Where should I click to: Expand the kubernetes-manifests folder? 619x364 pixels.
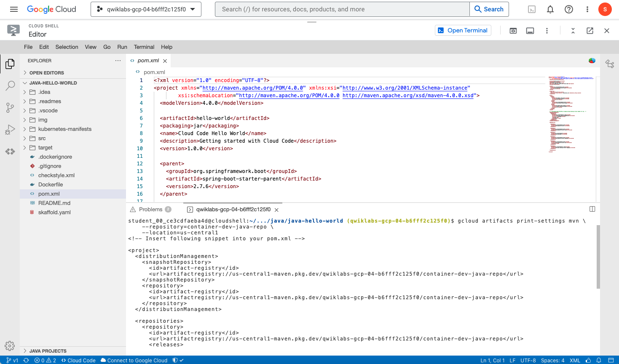64,129
